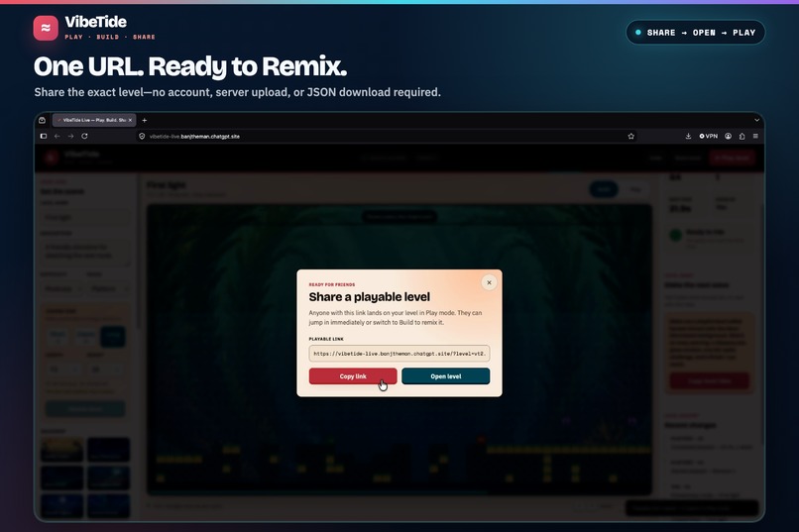Go back with the browser back arrow
Screen dimensions: 799x532
(x=57, y=136)
